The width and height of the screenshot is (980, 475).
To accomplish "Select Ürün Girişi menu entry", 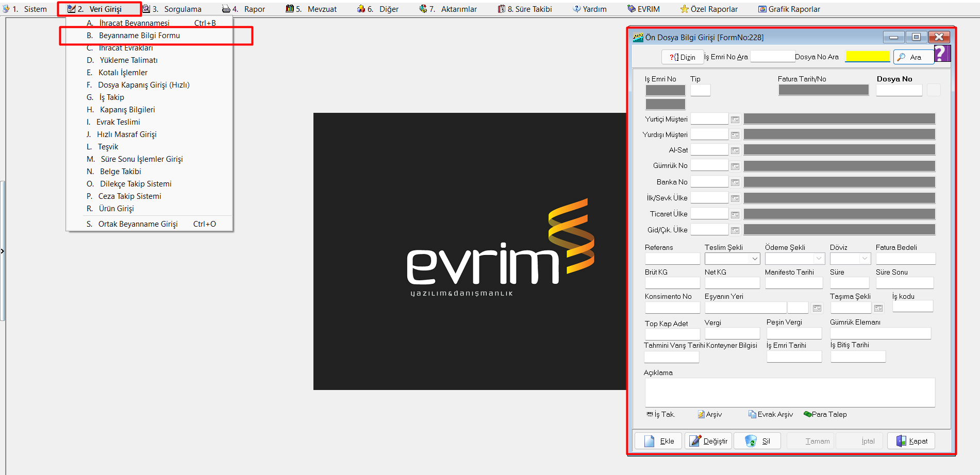I will pyautogui.click(x=150, y=209).
